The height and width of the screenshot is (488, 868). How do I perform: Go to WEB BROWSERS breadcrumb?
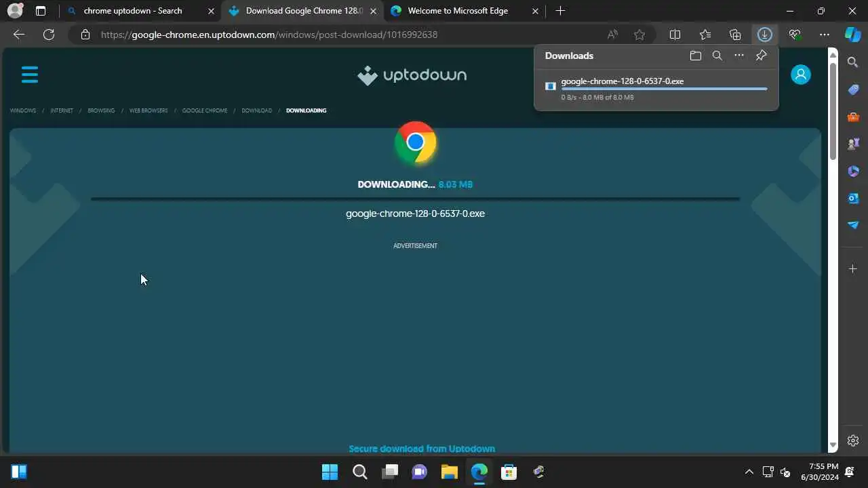click(x=149, y=110)
